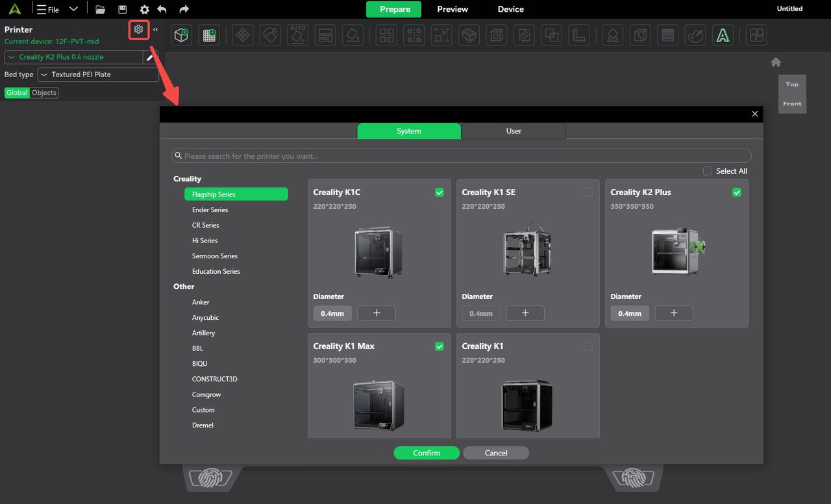Select the User tab in dialog

(514, 131)
